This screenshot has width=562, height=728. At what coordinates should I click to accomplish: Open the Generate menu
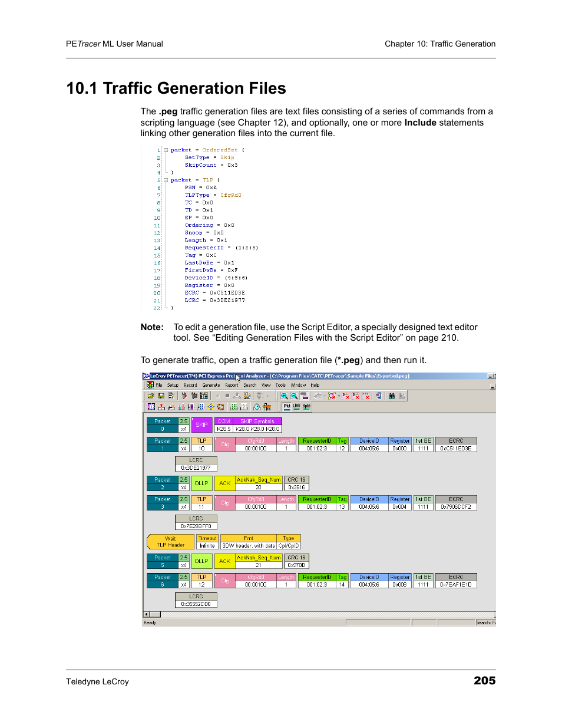(211, 386)
